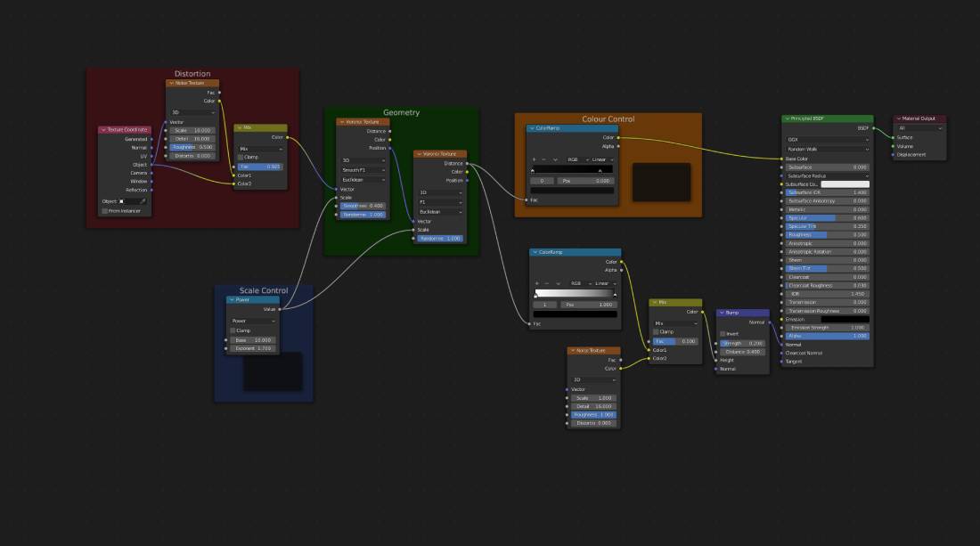Click Detail 16.000 field on lower Noise Texture

pyautogui.click(x=593, y=406)
